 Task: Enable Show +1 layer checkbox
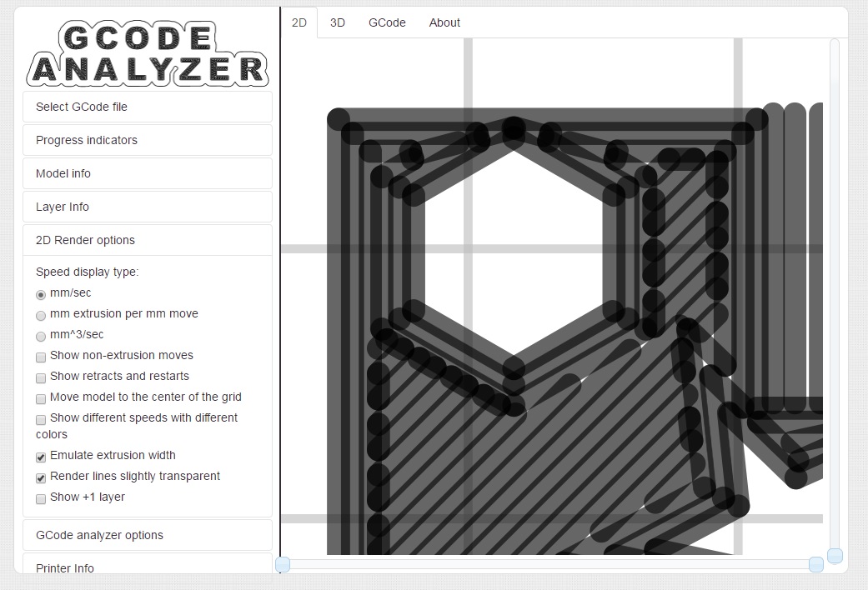(40, 499)
